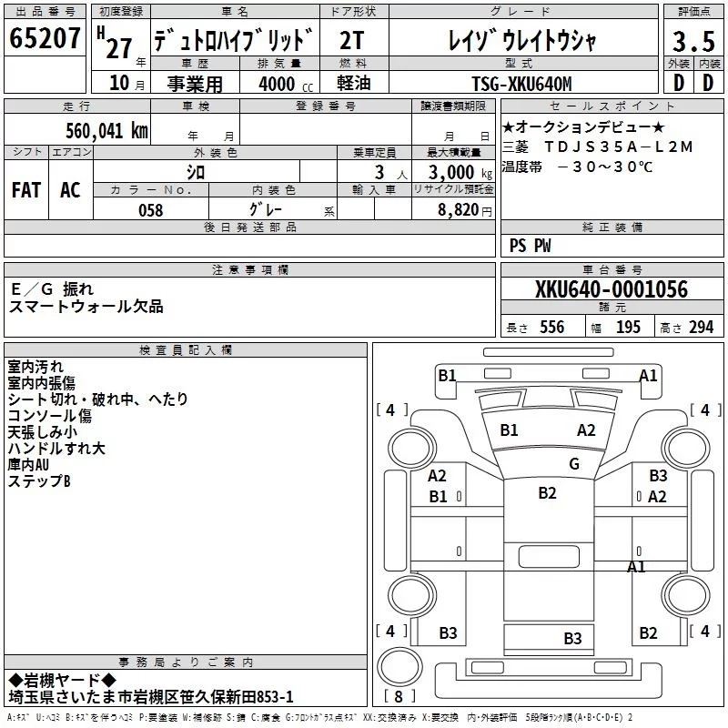Image resolution: width=728 pixels, height=728 pixels.
Task: Click interior color グレー
Action: click(265, 209)
